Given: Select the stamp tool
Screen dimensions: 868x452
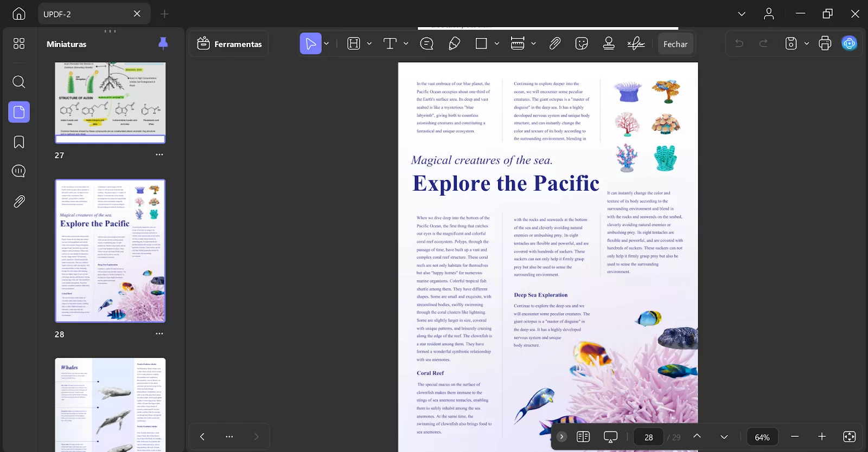Looking at the screenshot, I should (609, 44).
